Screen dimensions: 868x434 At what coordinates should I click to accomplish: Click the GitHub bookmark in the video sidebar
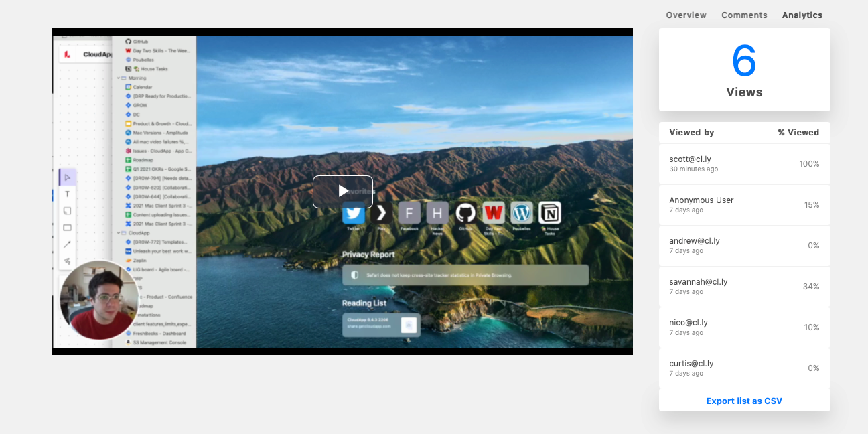[x=137, y=42]
